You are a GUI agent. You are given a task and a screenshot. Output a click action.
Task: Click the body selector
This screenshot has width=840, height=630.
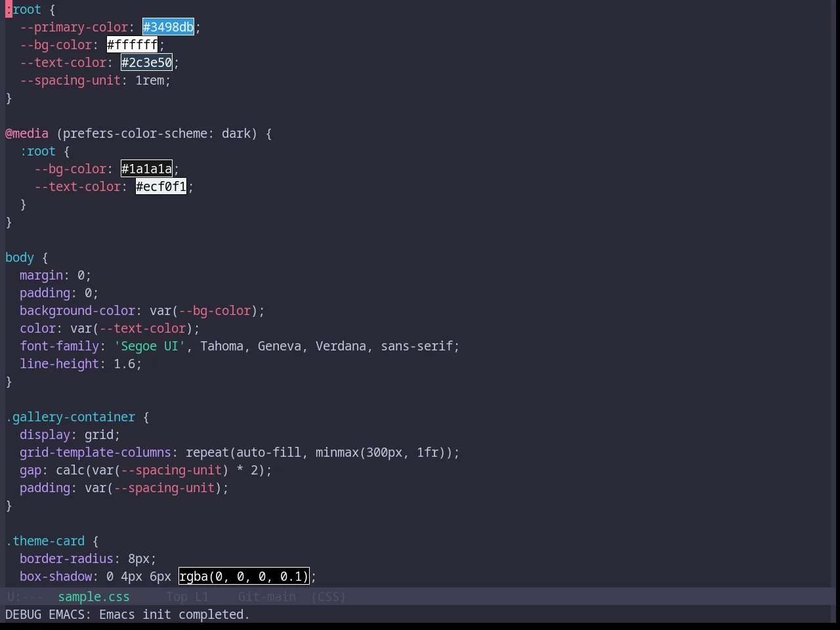tap(20, 257)
